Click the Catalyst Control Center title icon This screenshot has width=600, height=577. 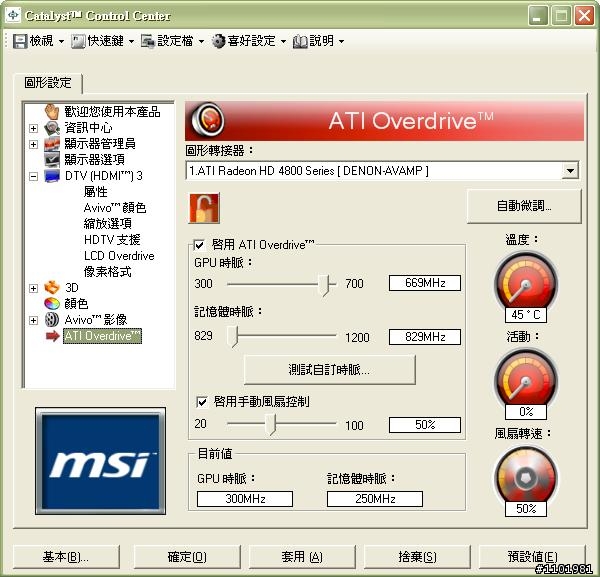point(13,15)
